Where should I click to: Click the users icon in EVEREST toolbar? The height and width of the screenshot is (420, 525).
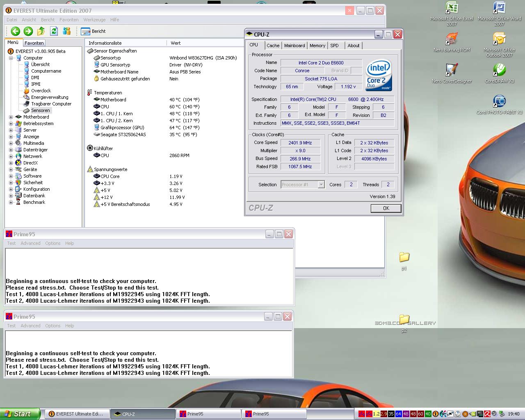(x=66, y=31)
